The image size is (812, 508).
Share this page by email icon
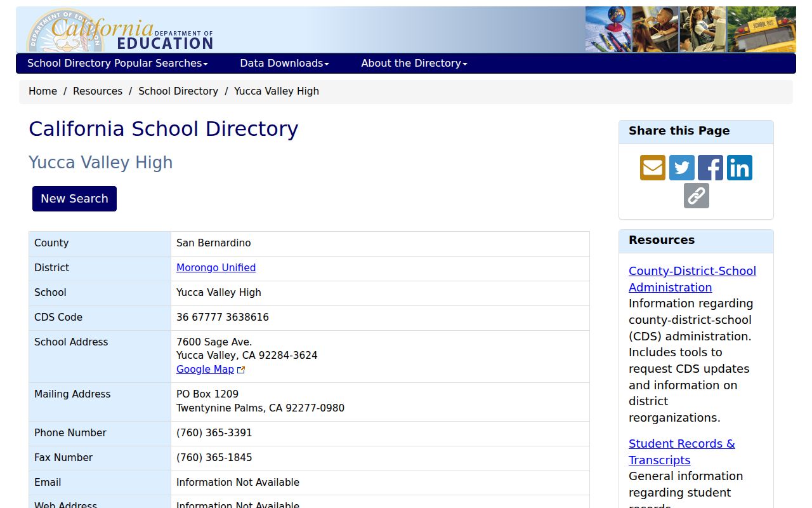click(x=653, y=168)
